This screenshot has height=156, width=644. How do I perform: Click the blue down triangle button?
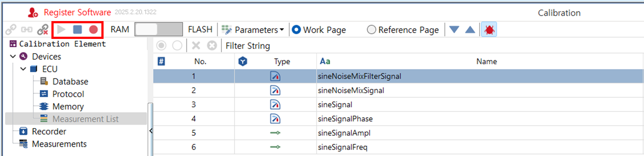tap(454, 29)
